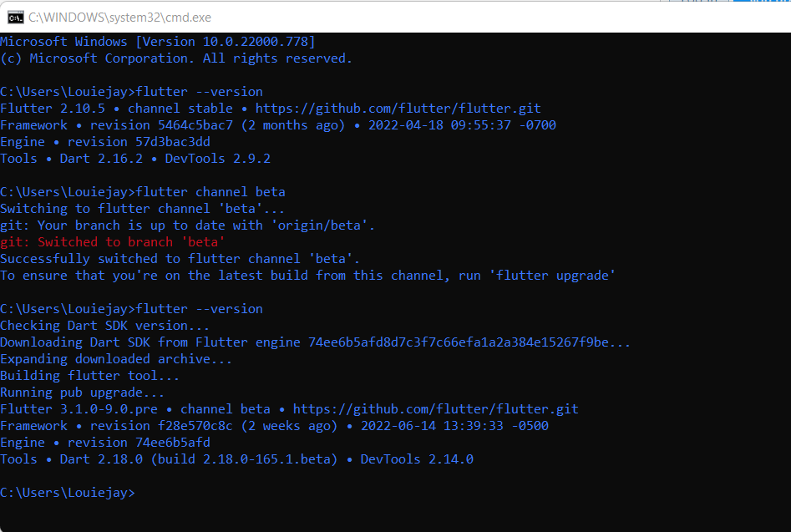Viewport: 791px width, 532px height.
Task: Click the first 'flutter --version' command line
Action: tap(131, 91)
